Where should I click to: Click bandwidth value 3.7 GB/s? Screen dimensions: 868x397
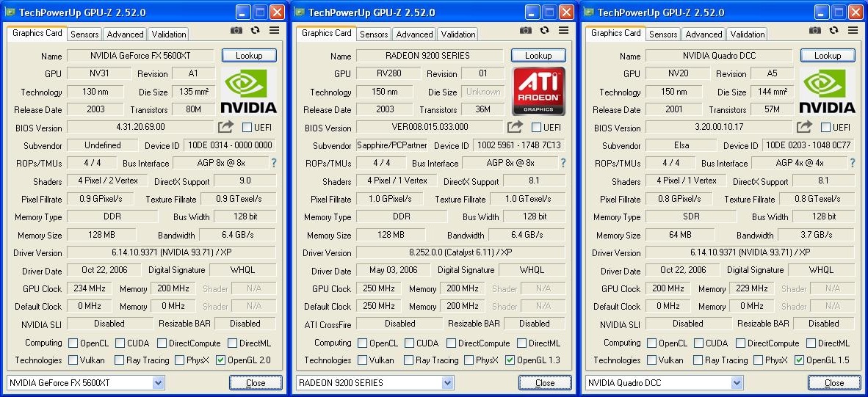click(x=817, y=235)
